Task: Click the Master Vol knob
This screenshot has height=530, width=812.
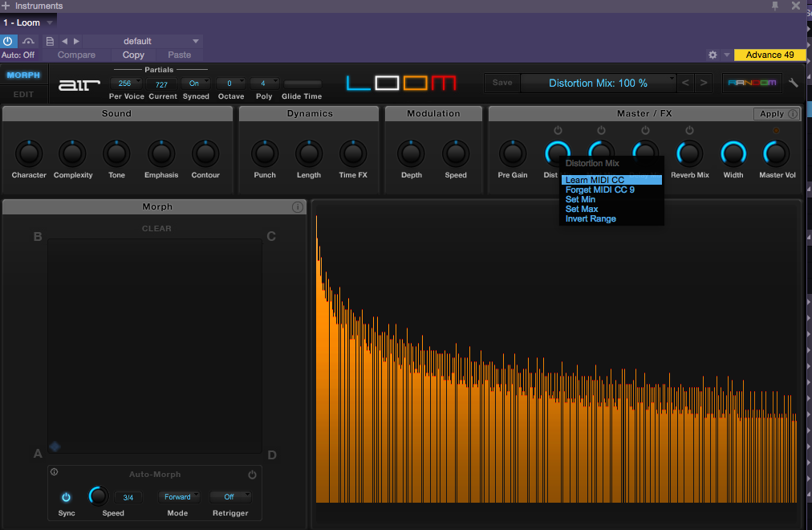Action: (777, 153)
